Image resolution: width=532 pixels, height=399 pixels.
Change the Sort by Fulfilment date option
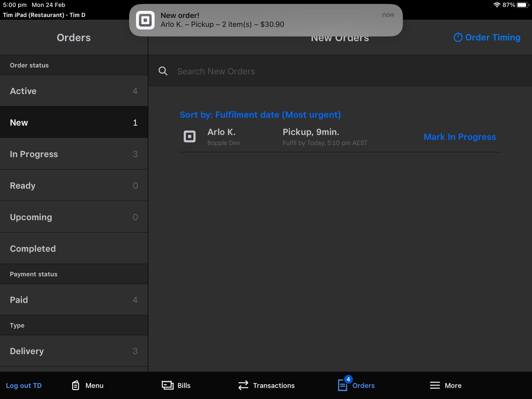click(260, 114)
